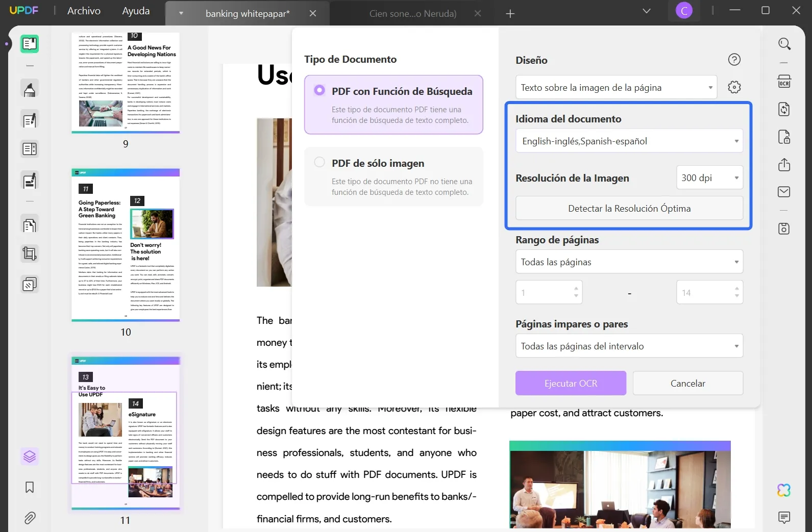The width and height of the screenshot is (812, 532).
Task: Open the Convert PDF icon
Action: coord(784,109)
